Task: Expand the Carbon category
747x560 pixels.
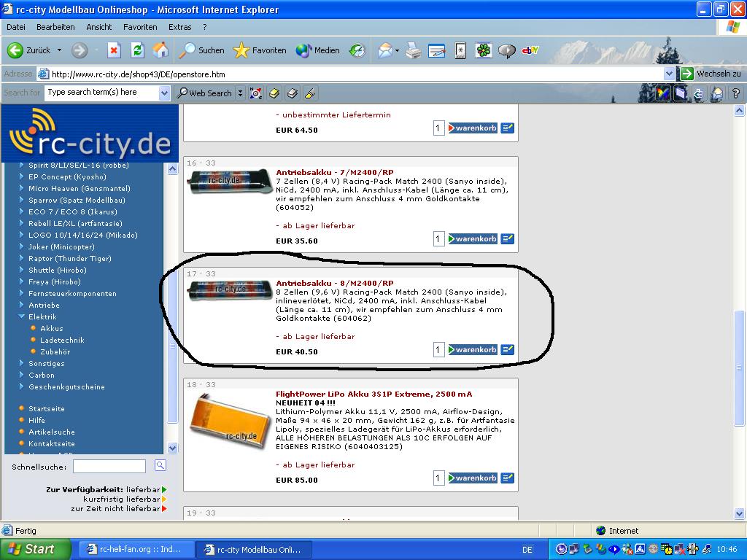Action: (x=21, y=375)
